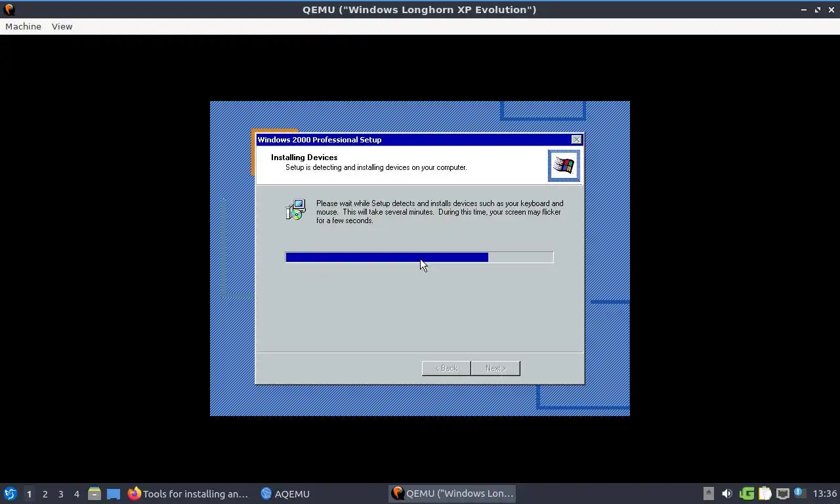Screen dimensions: 840x504
Task: Click the disabled Next button
Action: 495,368
